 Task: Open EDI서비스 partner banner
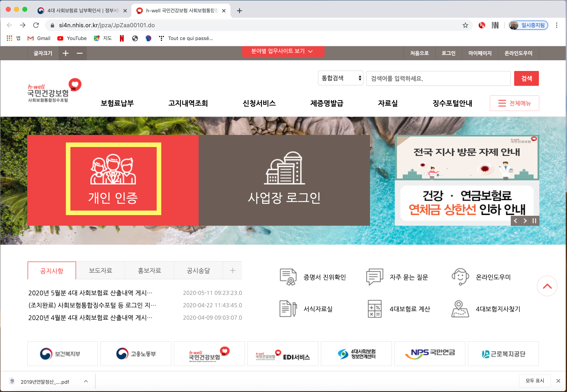coord(283,354)
